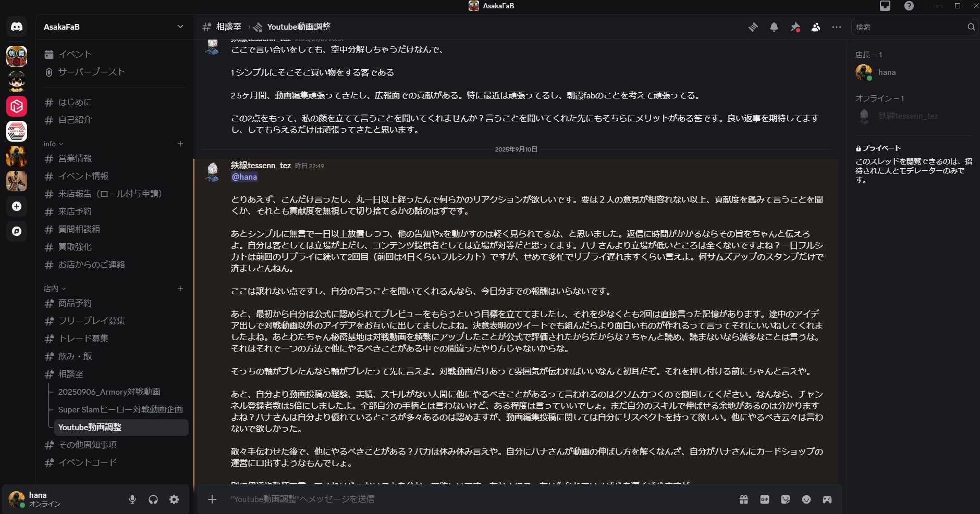
Task: Open the threads icon in channel header
Action: pos(753,27)
